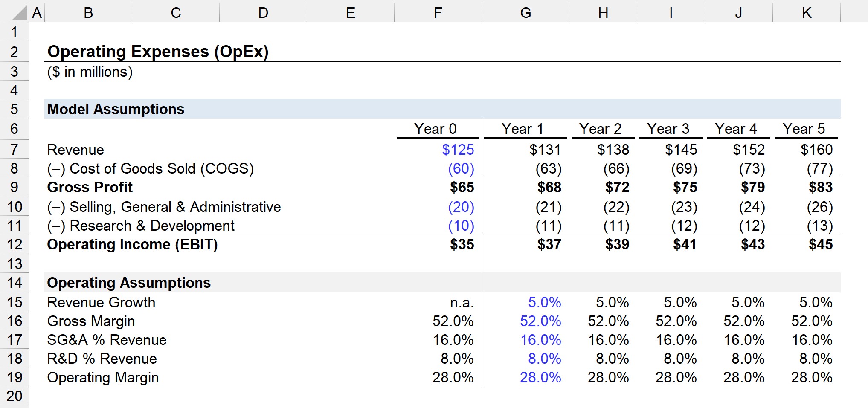Click the Gross Profit row label
868x408 pixels.
click(90, 187)
